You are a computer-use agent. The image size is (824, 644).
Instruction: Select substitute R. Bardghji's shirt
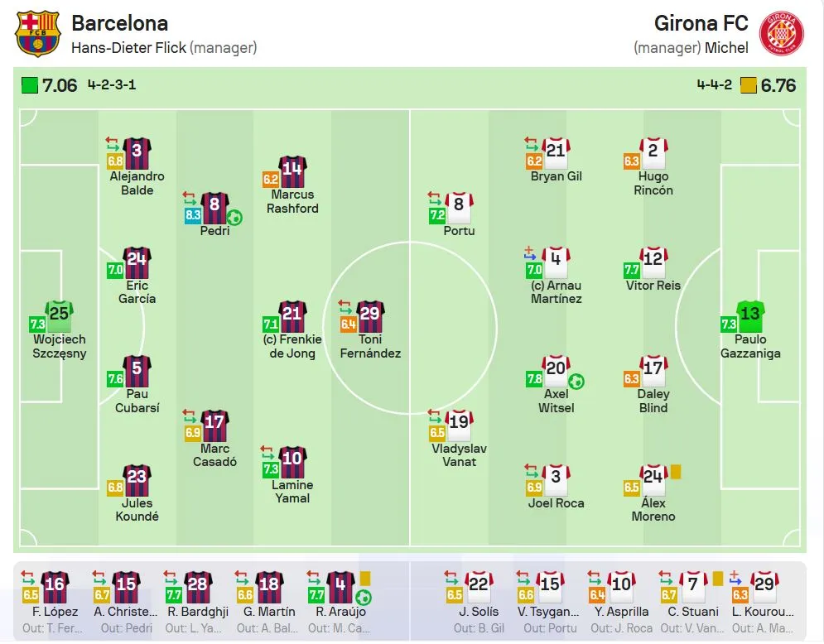pyautogui.click(x=198, y=586)
